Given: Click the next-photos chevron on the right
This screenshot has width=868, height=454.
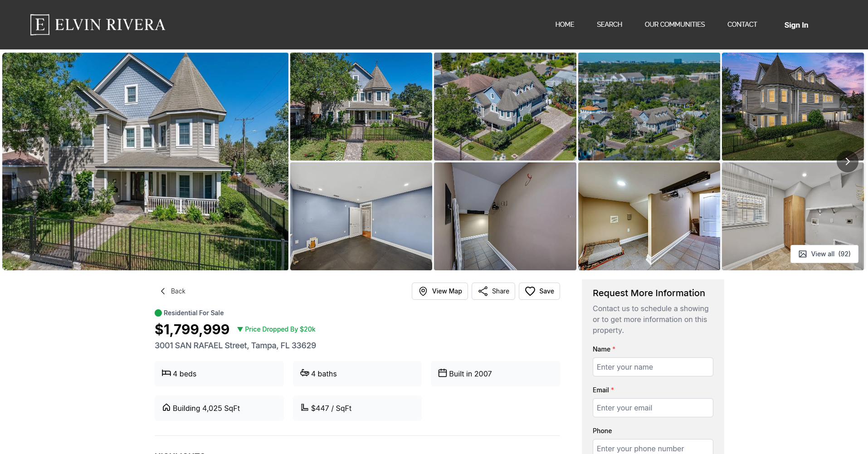Looking at the screenshot, I should coord(847,161).
